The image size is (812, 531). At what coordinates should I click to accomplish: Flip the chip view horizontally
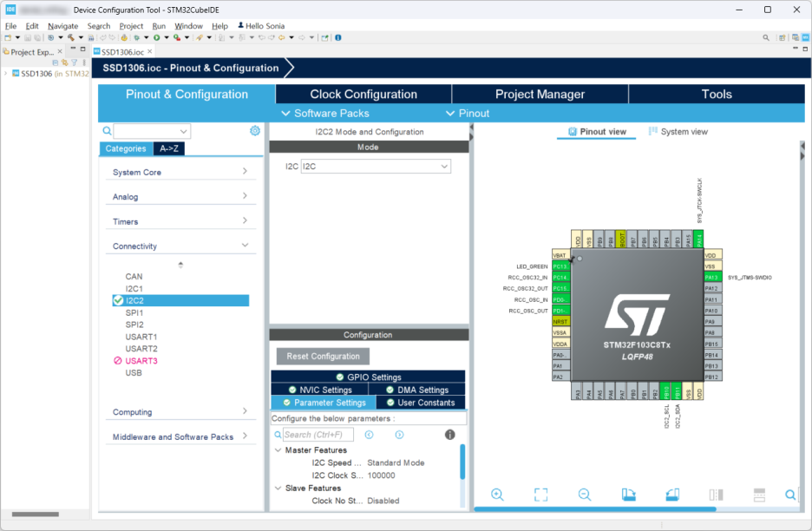[717, 495]
